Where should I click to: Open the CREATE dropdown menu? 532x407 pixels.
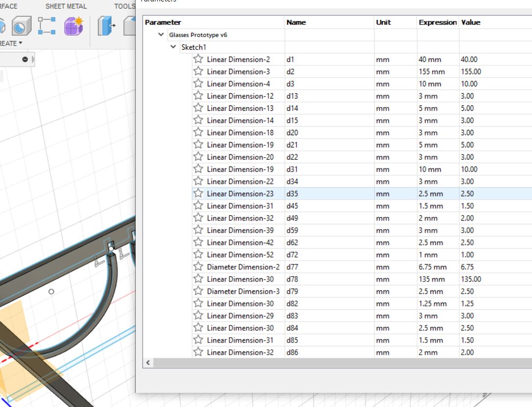11,43
